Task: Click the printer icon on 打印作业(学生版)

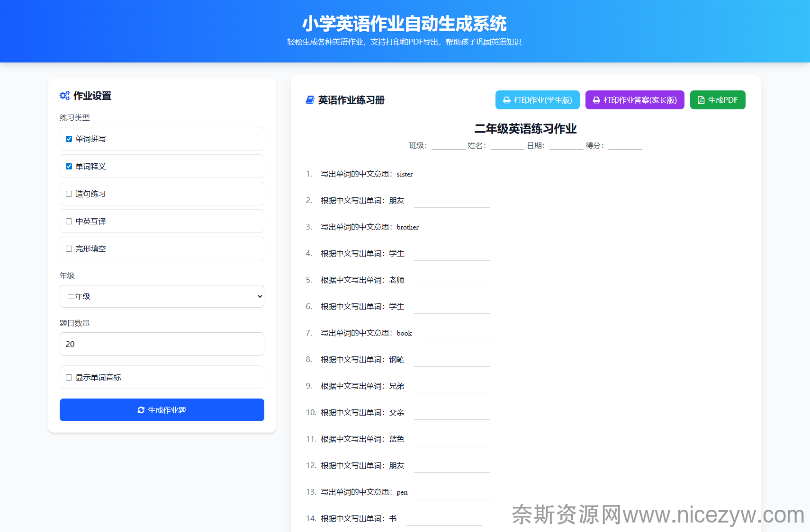Action: [507, 100]
